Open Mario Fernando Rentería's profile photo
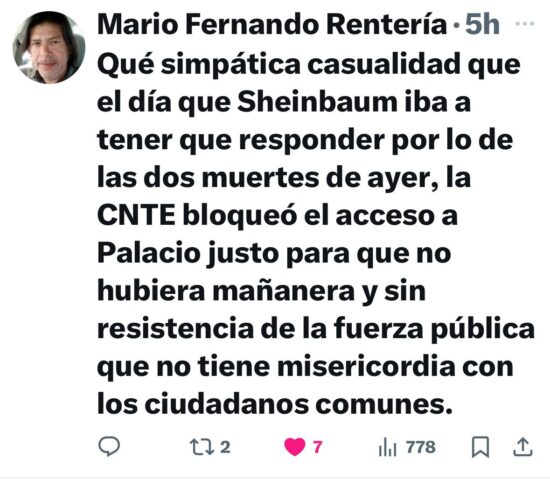Viewport: 550px width, 479px height. (49, 47)
